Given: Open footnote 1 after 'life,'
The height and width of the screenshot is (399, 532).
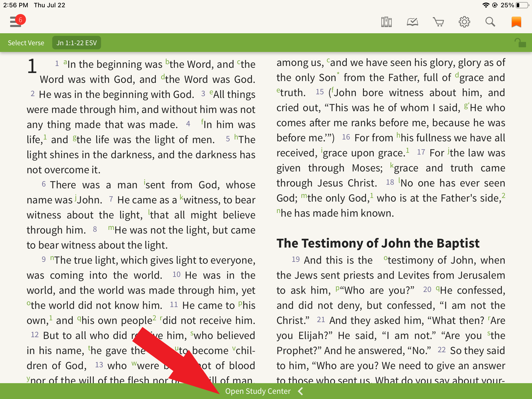Looking at the screenshot, I should tap(45, 137).
